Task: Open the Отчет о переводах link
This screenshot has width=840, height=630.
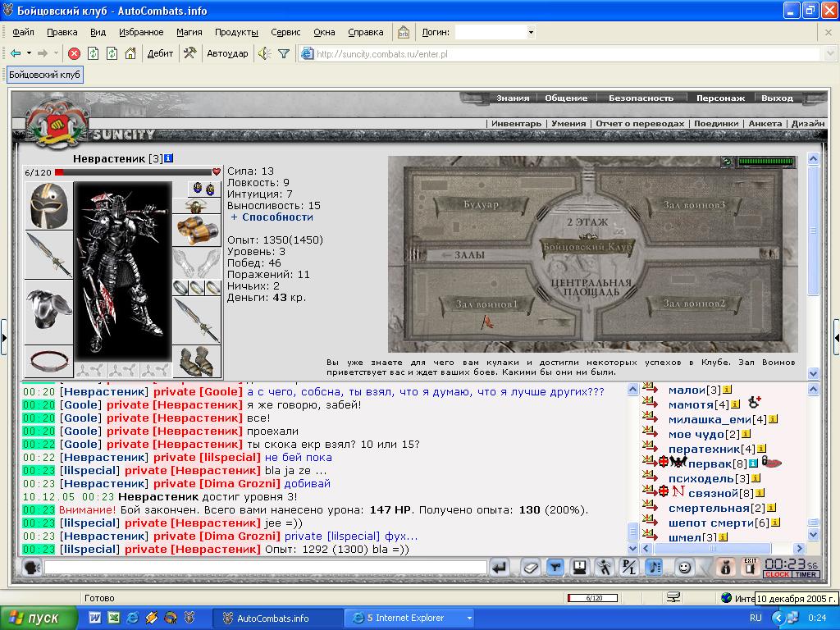Action: click(640, 123)
